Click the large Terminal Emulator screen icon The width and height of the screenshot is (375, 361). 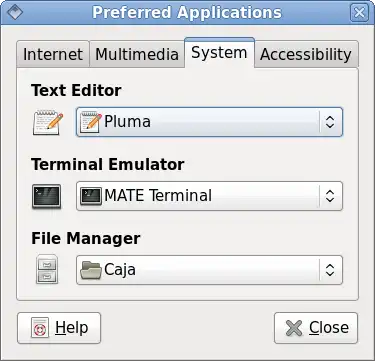click(47, 196)
